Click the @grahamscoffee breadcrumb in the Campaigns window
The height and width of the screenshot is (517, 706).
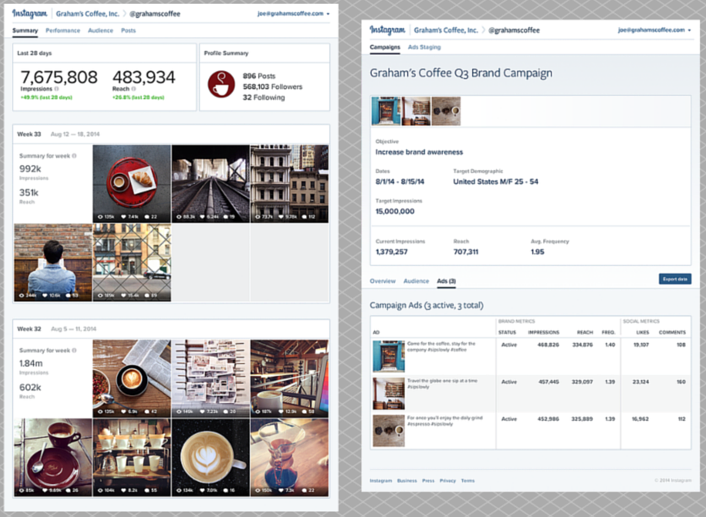[514, 30]
